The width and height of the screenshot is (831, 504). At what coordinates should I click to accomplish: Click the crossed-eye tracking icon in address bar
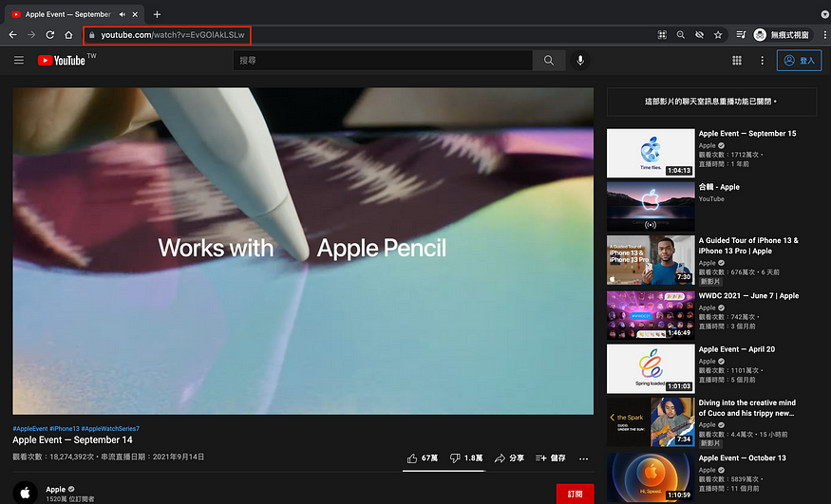(700, 35)
